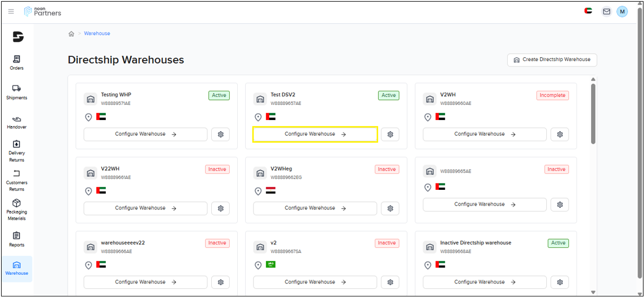Open settings gear for Test DSV2 warehouse
This screenshot has width=644, height=298.
(x=390, y=134)
